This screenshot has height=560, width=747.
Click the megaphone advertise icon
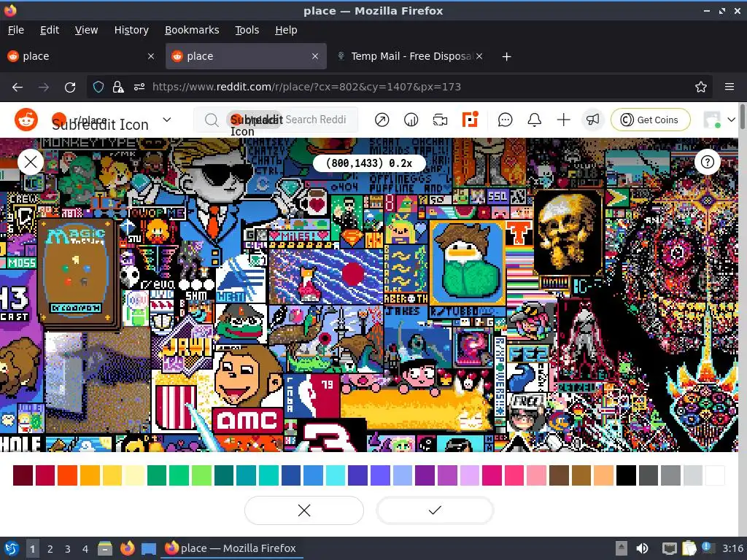coord(592,120)
